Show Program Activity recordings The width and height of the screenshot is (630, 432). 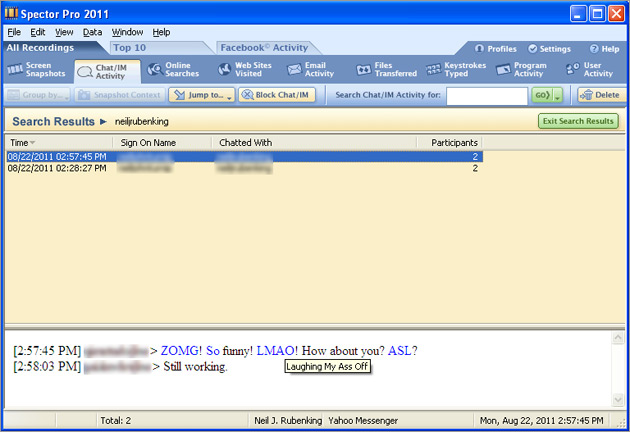point(522,70)
